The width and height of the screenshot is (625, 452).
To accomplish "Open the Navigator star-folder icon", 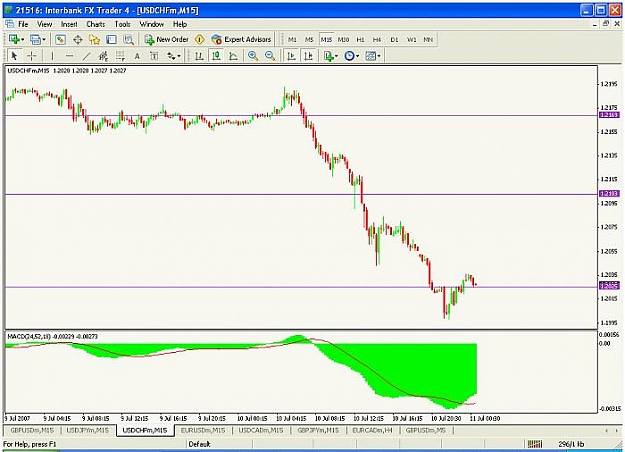I will [94, 39].
